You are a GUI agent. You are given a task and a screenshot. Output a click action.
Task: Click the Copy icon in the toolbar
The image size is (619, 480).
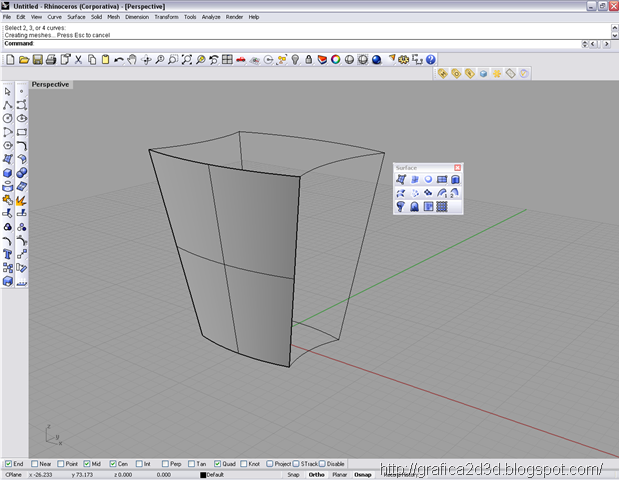(92, 60)
